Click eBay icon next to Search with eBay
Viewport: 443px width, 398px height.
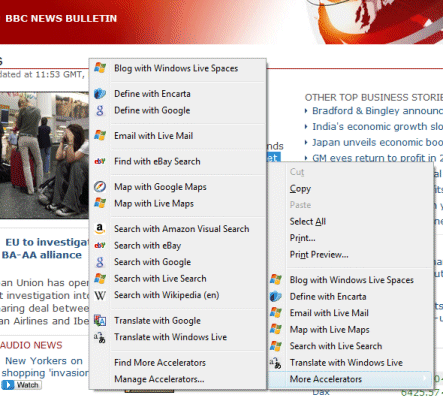[x=100, y=245]
